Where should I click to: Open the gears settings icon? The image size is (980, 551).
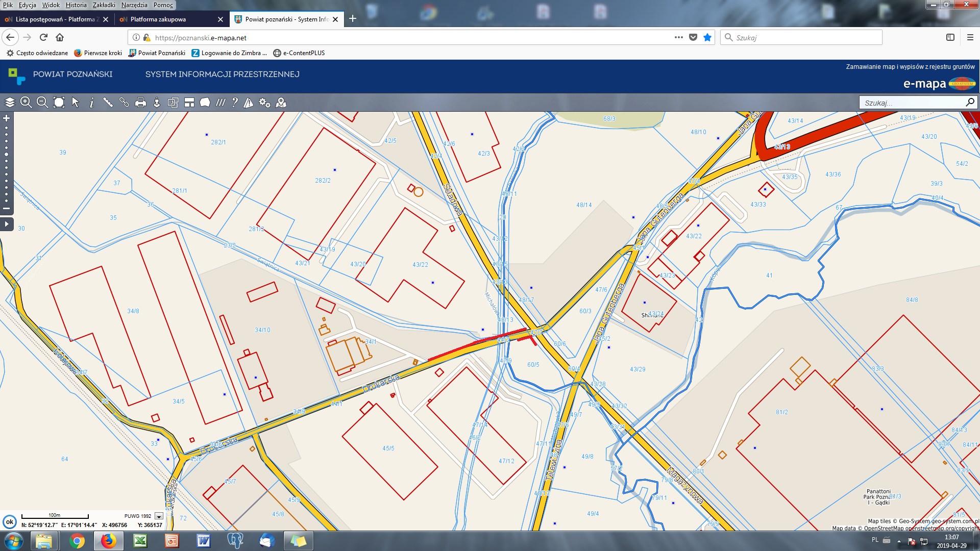(x=264, y=103)
